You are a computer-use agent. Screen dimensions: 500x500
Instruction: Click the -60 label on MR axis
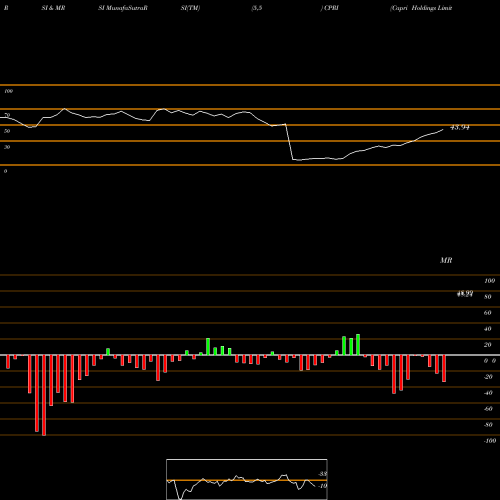click(x=488, y=409)
